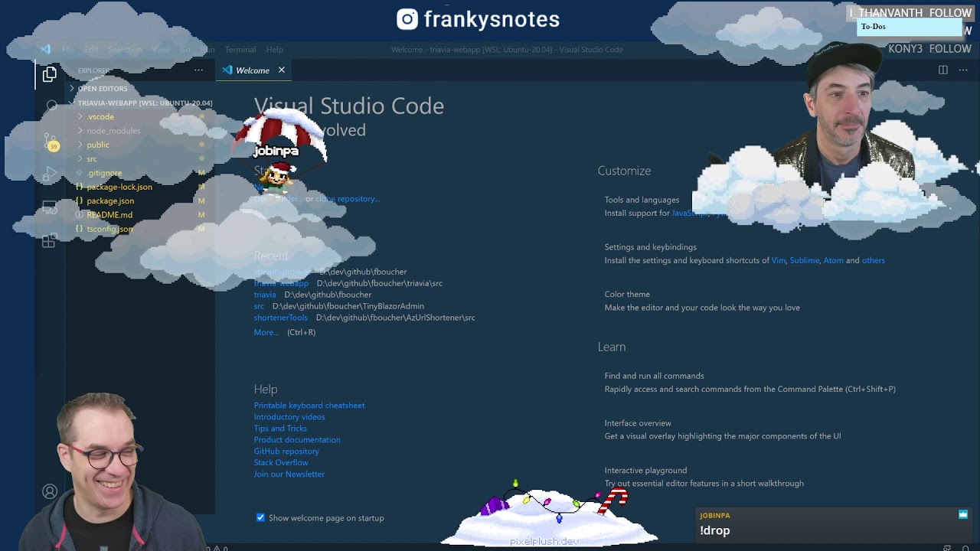Open the Explorer view in activity bar
The height and width of the screenshot is (551, 980).
point(50,74)
